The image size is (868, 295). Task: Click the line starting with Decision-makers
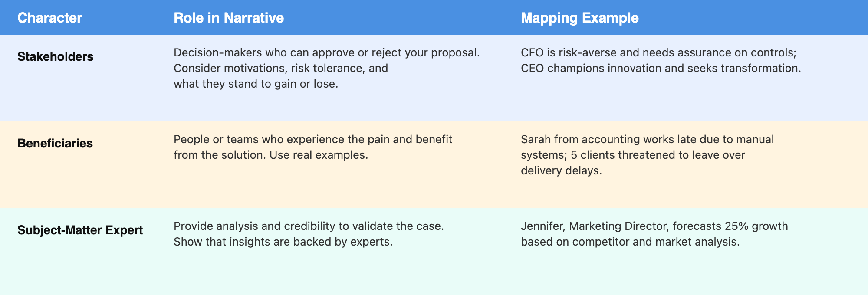[x=326, y=53]
